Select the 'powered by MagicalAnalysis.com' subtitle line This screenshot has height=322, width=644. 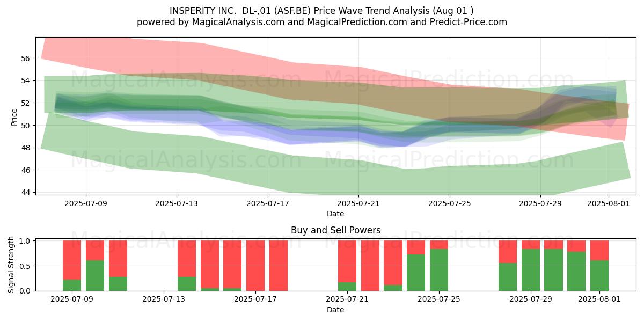click(x=322, y=22)
